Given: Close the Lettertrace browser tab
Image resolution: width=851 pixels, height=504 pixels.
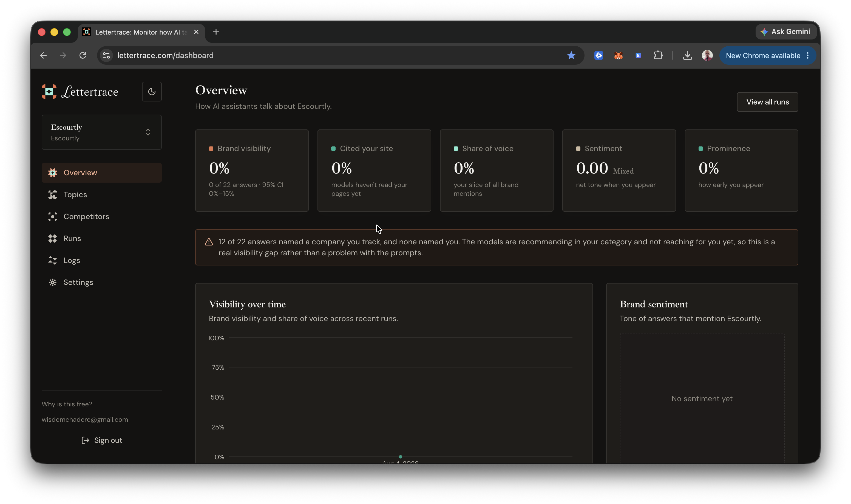Looking at the screenshot, I should tap(196, 32).
